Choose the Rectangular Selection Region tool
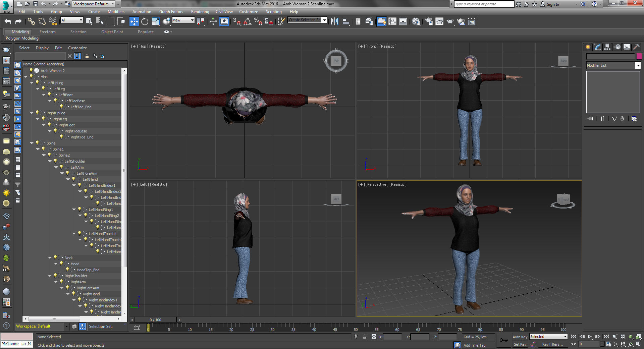Viewport: 644px width, 349px height. [110, 21]
